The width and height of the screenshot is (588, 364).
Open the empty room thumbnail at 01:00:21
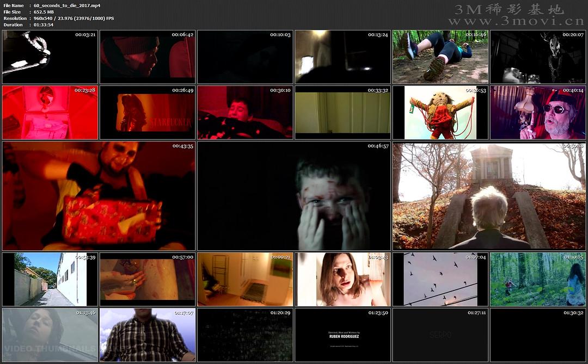245,279
